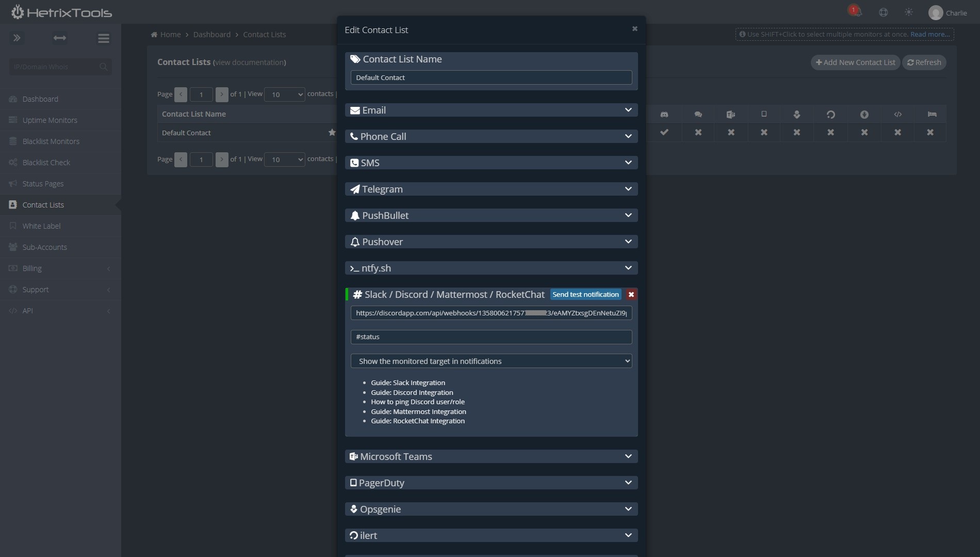Open the monitored target notifications dropdown

(491, 361)
